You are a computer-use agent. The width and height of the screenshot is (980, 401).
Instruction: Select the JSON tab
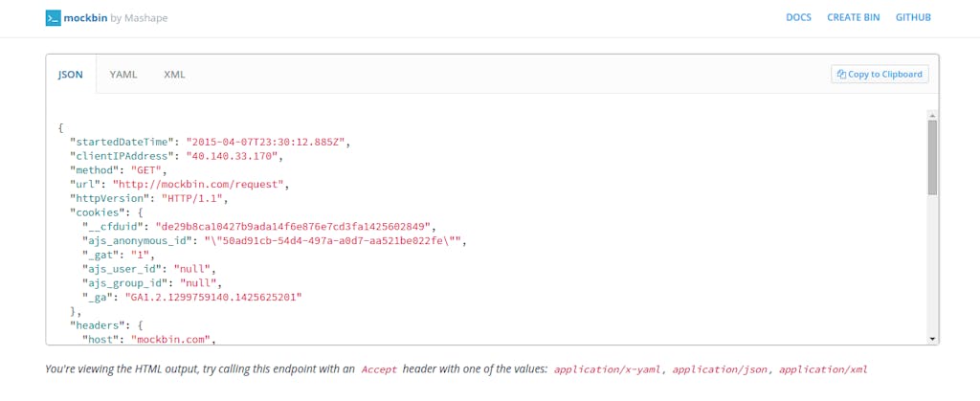point(71,74)
